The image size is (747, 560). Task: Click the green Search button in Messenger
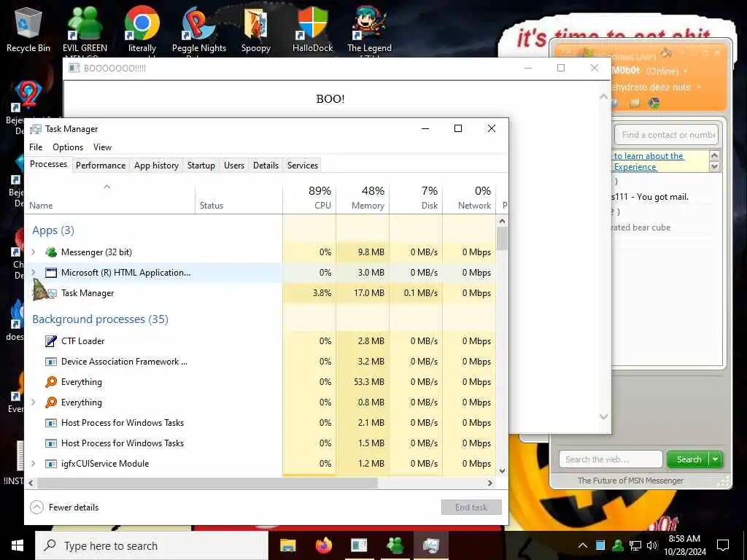click(x=689, y=459)
